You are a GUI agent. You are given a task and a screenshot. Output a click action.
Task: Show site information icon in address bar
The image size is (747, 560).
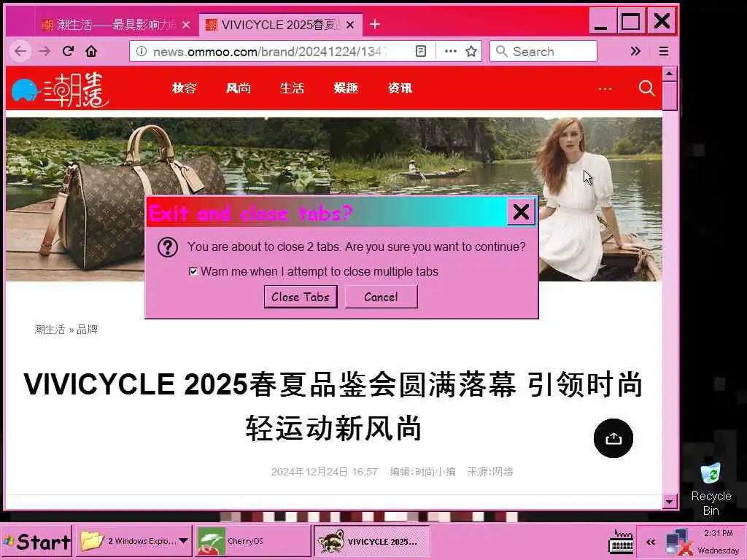point(142,52)
